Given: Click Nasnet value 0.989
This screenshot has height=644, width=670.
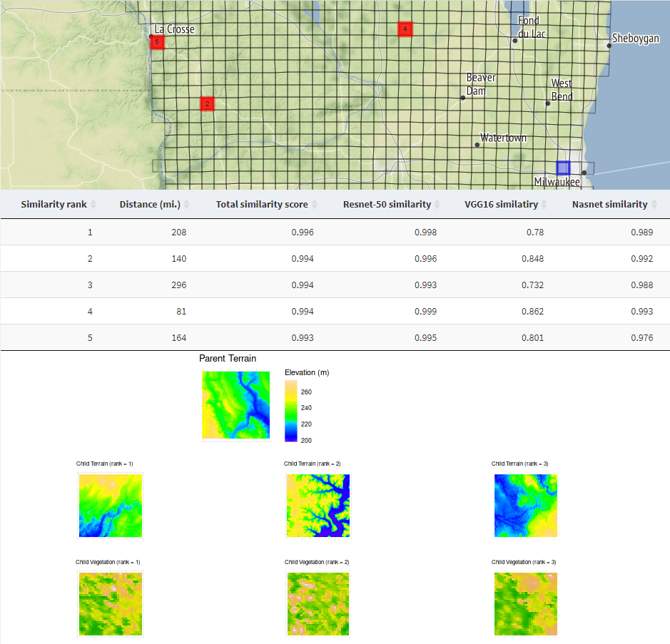Looking at the screenshot, I should pos(641,232).
